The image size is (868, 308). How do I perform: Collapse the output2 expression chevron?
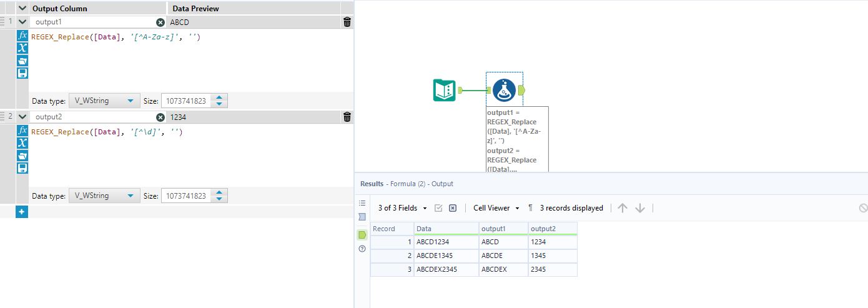click(22, 117)
